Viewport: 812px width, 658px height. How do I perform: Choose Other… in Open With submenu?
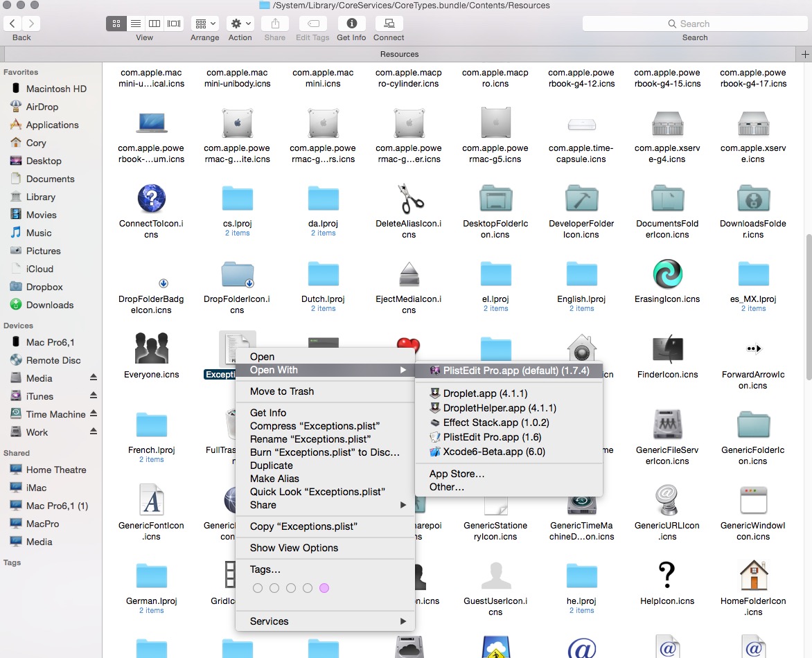[x=509, y=487]
